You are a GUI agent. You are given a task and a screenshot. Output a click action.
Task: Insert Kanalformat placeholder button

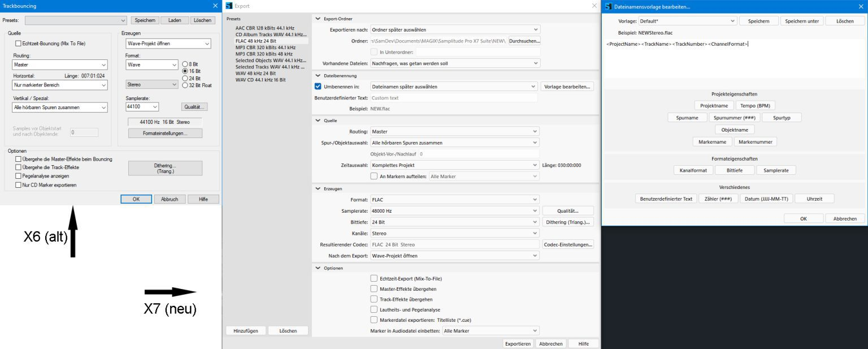tap(693, 170)
